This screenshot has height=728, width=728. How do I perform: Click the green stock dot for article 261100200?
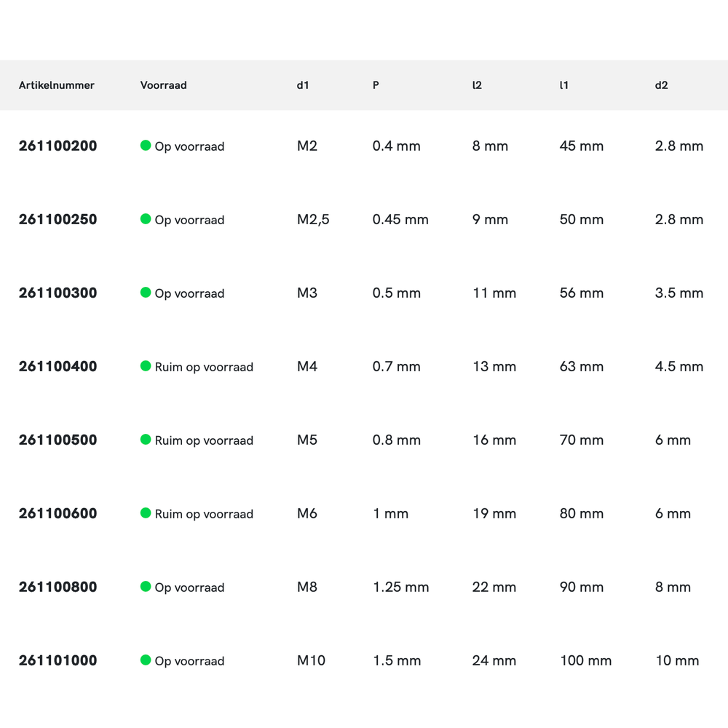146,146
